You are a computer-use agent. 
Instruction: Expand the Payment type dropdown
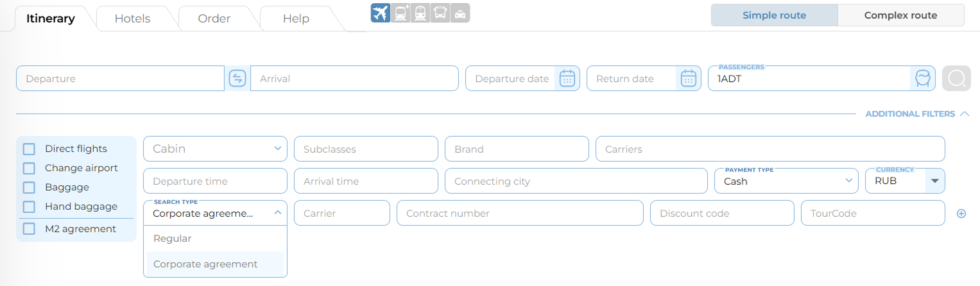(786, 181)
